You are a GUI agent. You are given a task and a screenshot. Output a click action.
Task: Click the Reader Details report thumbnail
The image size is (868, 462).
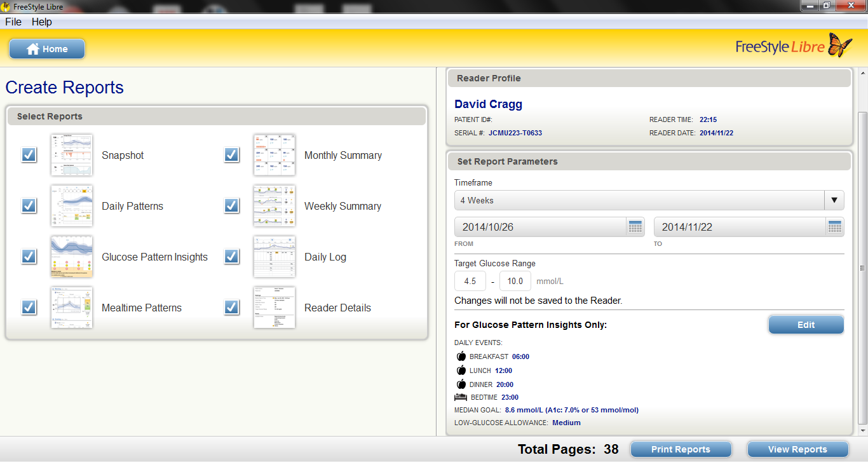click(275, 308)
